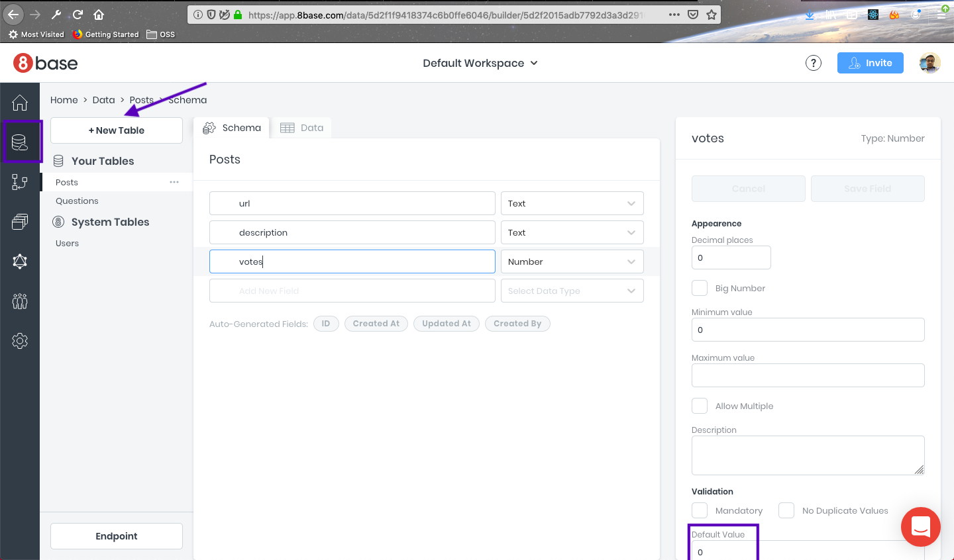Click the 8base logo
Viewport: 954px width, 560px height.
(x=45, y=63)
